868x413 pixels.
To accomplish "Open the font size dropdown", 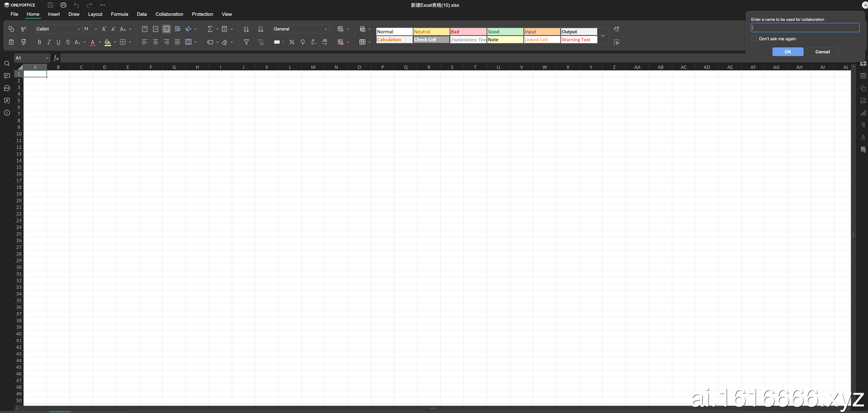I will 96,29.
